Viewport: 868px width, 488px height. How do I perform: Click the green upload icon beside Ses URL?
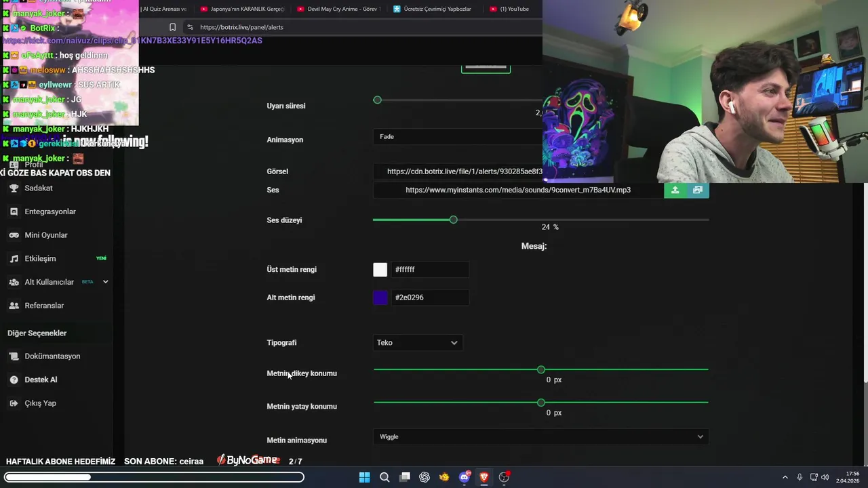click(x=675, y=190)
